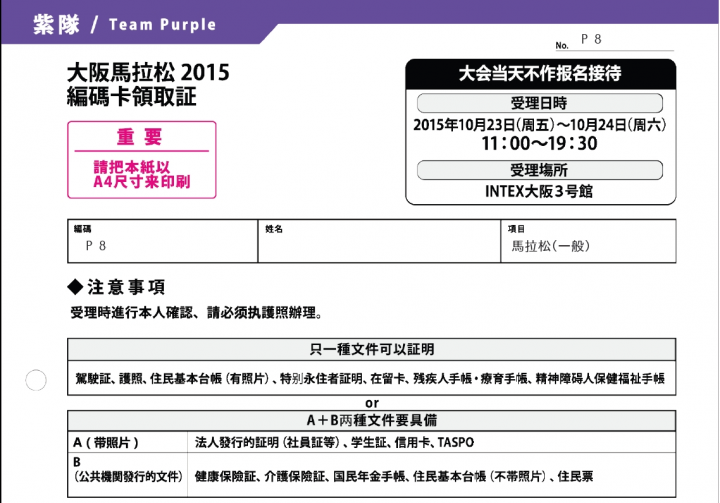Click the 'A (帶照片)' row label
720x503 pixels.
(x=106, y=442)
